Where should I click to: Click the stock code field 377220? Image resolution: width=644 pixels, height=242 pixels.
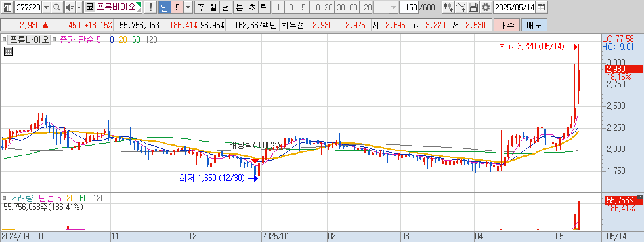click(x=28, y=7)
